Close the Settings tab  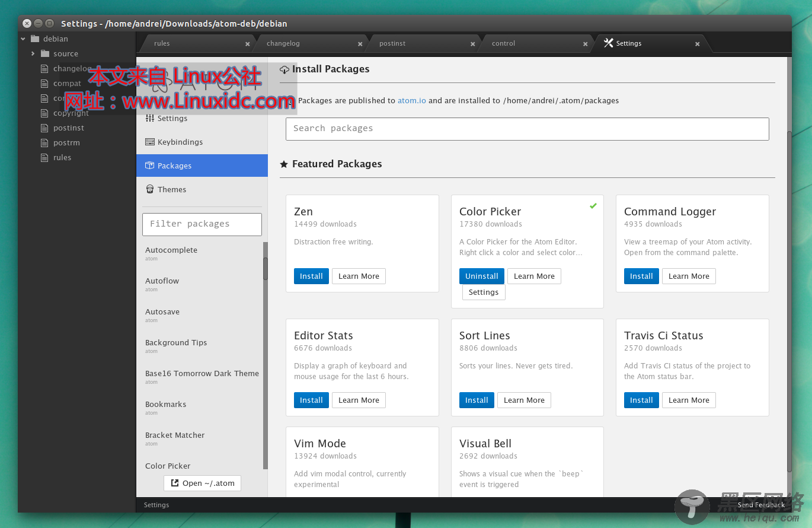698,44
